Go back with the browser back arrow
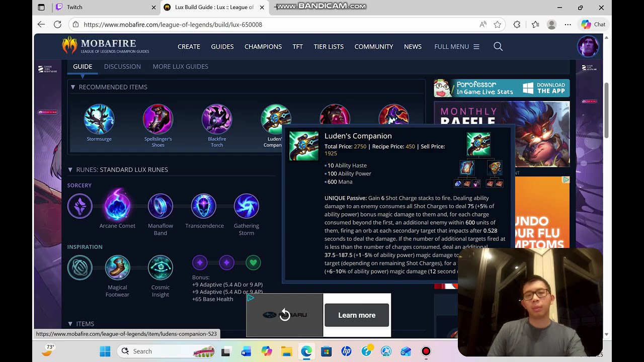The height and width of the screenshot is (362, 644). (41, 24)
